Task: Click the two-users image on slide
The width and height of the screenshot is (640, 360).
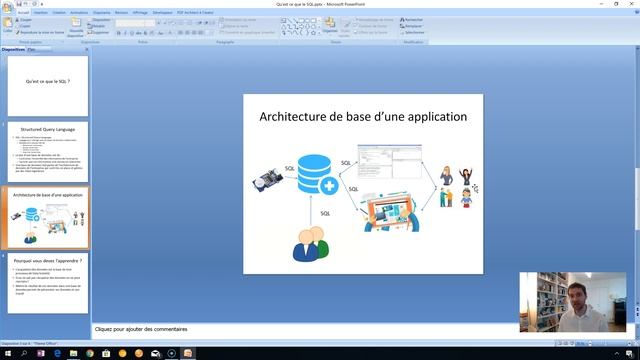Action: coord(311,244)
